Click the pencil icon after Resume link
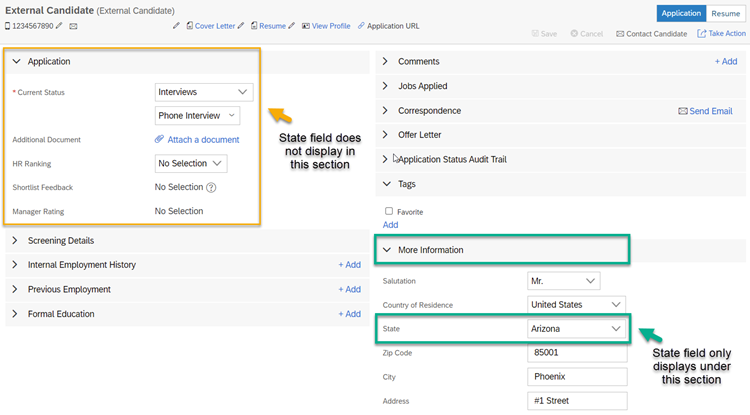 point(292,26)
